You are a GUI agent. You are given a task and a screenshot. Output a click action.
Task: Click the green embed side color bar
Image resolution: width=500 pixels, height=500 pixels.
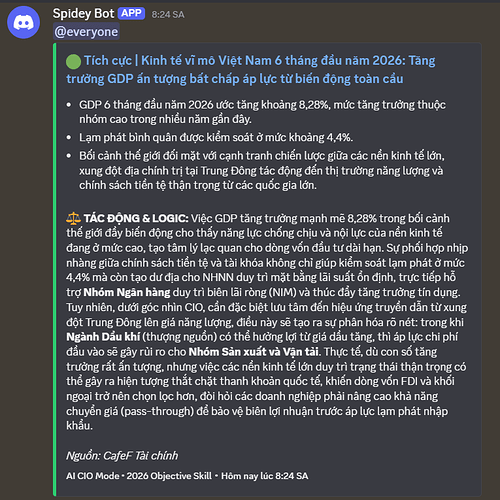(55, 270)
